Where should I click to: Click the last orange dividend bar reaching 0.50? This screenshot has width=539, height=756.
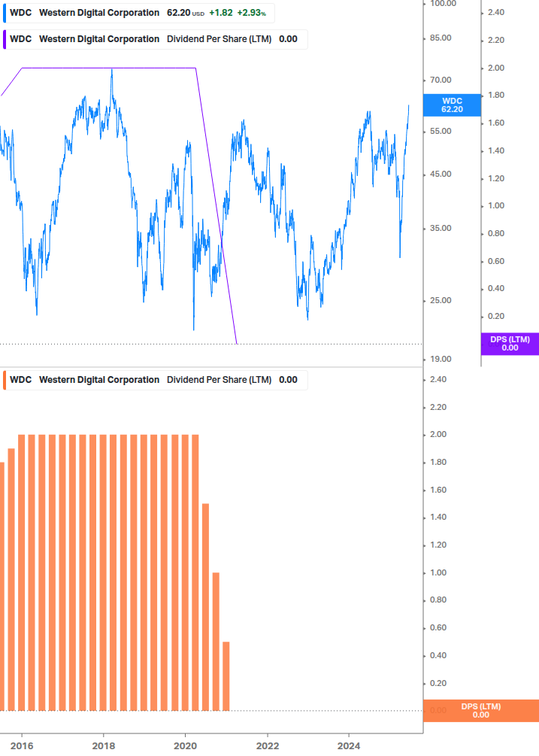click(226, 676)
